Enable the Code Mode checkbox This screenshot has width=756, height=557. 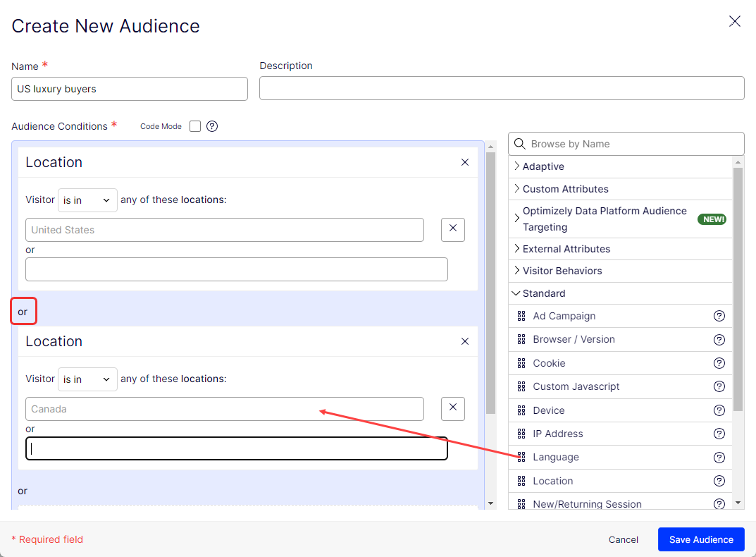tap(195, 126)
